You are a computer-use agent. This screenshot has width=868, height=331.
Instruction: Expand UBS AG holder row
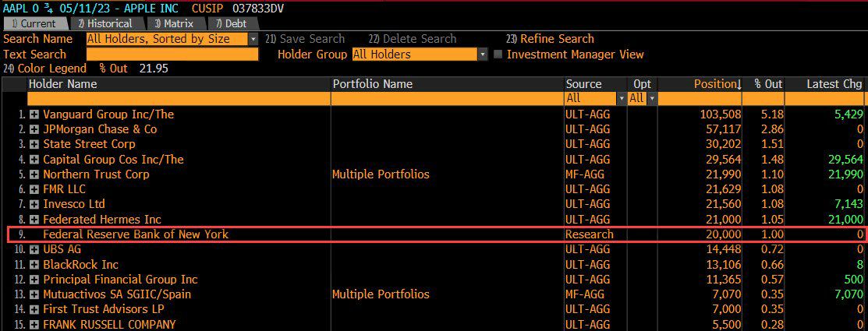tap(34, 249)
